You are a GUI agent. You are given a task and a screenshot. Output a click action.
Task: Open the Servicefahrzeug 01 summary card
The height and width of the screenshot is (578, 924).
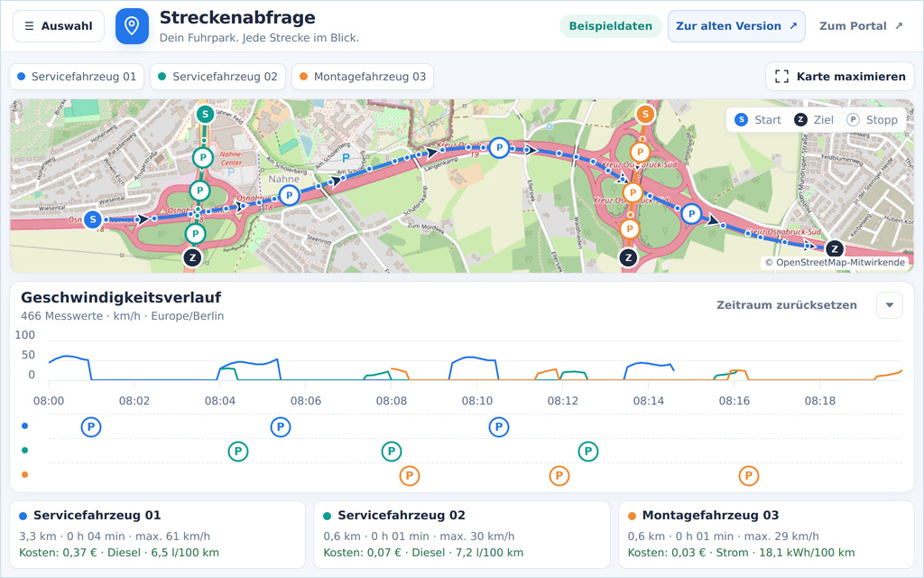click(157, 535)
